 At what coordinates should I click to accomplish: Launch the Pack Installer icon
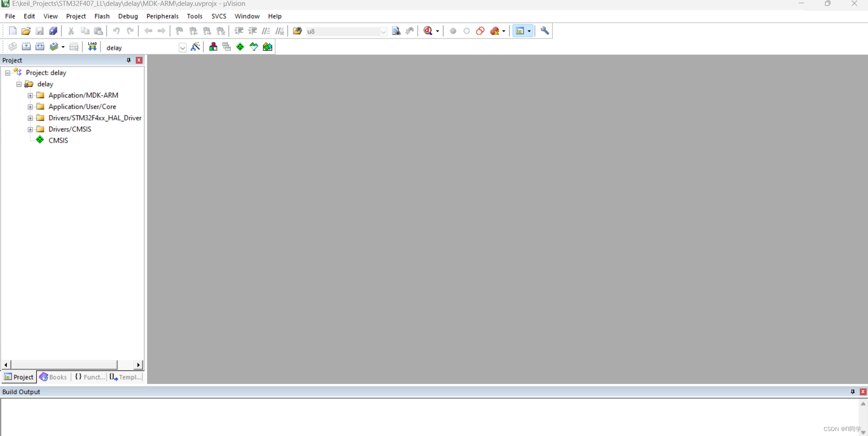coord(267,47)
